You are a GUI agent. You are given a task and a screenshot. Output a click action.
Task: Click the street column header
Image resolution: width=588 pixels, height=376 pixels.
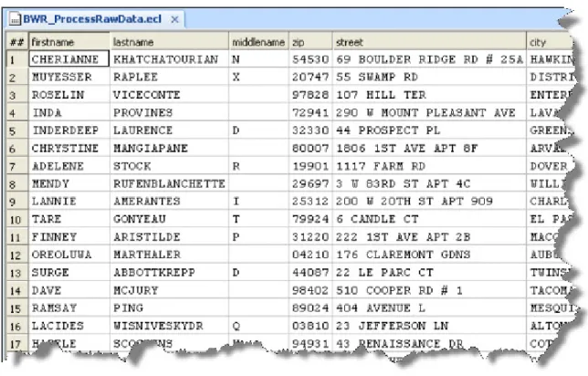430,42
